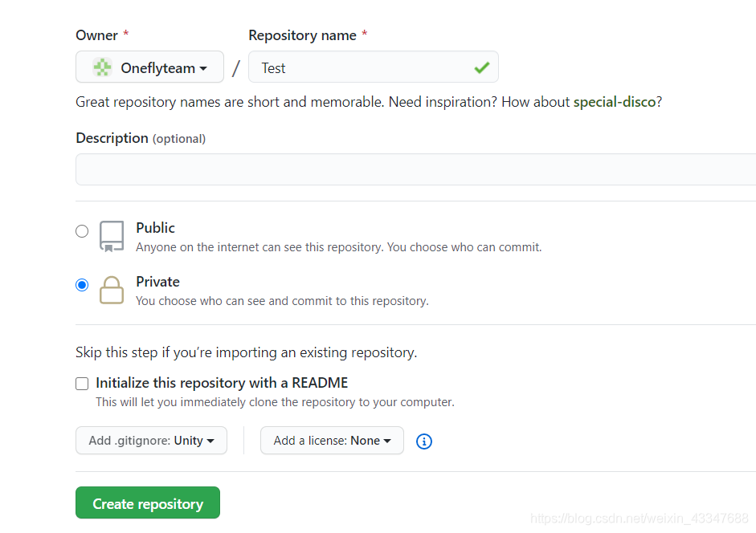Click the Private option title
This screenshot has width=756, height=533.
[x=157, y=282]
